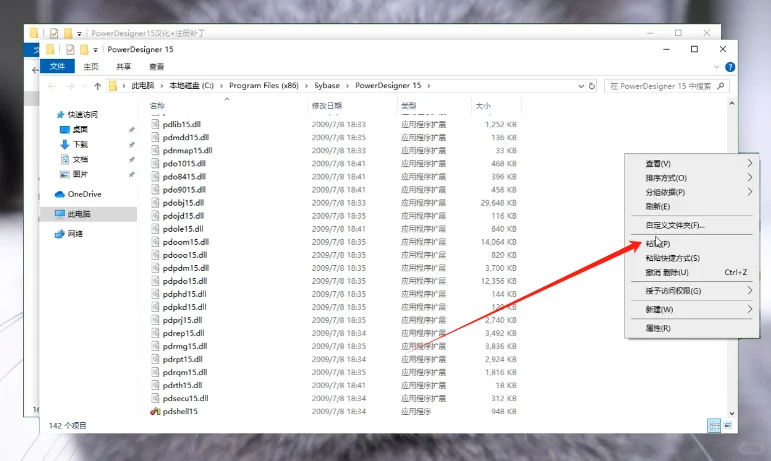Refresh the address bar location
Screen dimensions: 771x461
[592, 86]
